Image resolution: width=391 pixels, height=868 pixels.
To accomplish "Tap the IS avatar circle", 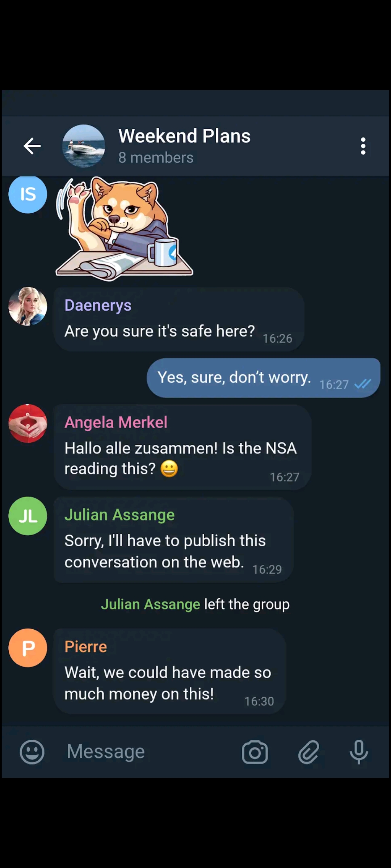I will (x=28, y=194).
